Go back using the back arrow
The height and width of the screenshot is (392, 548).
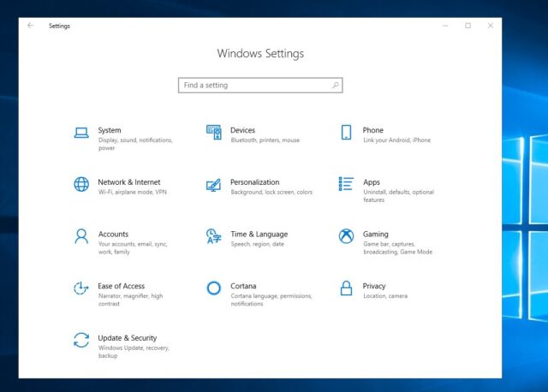[31, 26]
